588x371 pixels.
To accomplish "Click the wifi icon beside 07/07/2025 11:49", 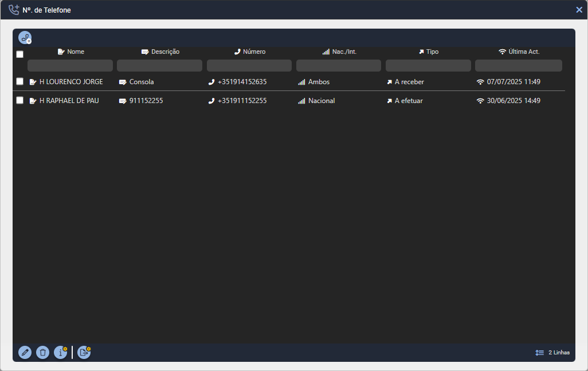I will coord(480,82).
